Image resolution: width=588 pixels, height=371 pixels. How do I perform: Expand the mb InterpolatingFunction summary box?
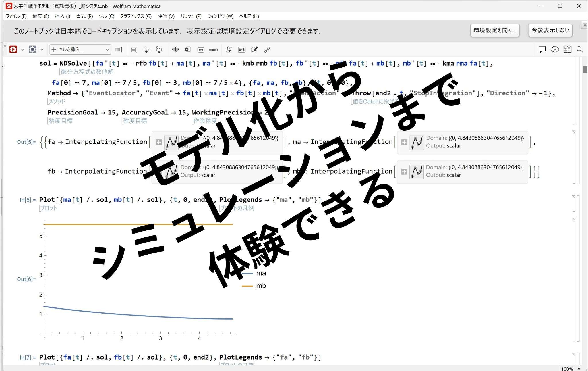pos(404,172)
